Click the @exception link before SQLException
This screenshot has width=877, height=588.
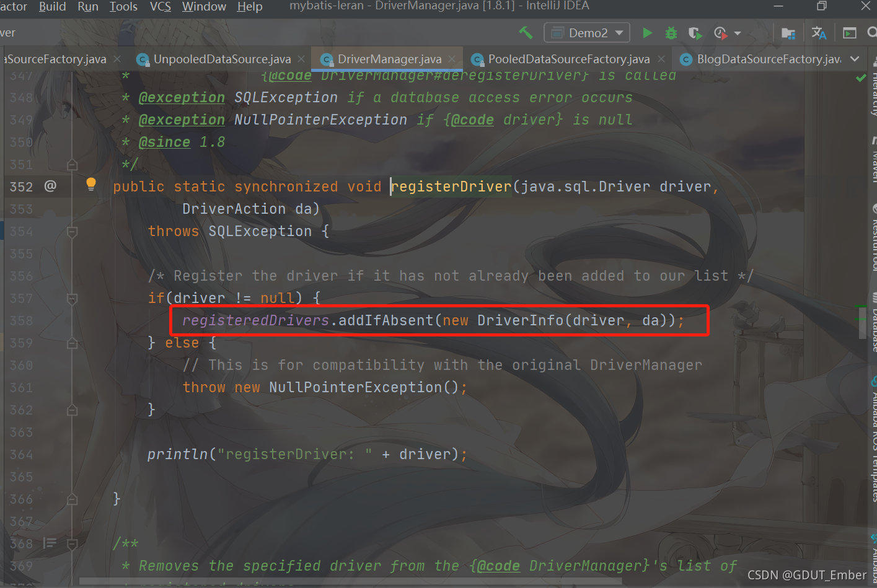coord(182,97)
